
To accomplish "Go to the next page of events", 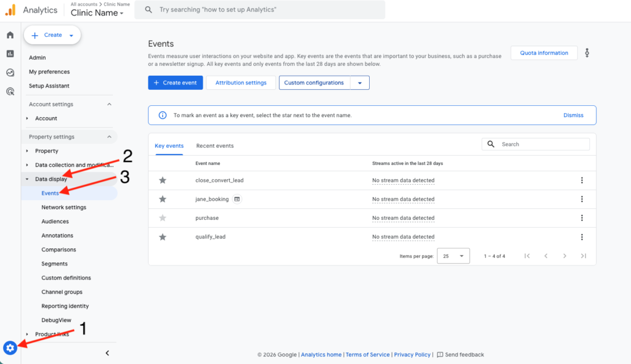I will click(564, 256).
